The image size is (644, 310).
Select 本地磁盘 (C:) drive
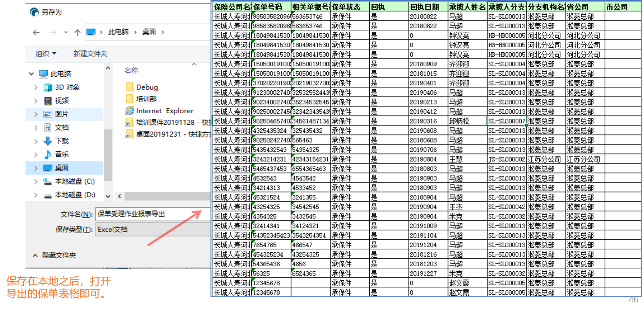[x=75, y=181]
